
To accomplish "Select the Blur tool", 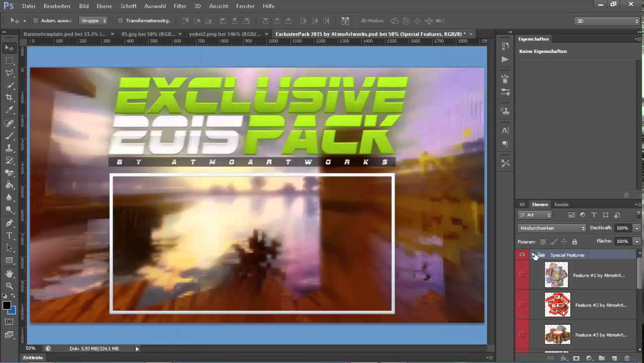I will point(10,198).
